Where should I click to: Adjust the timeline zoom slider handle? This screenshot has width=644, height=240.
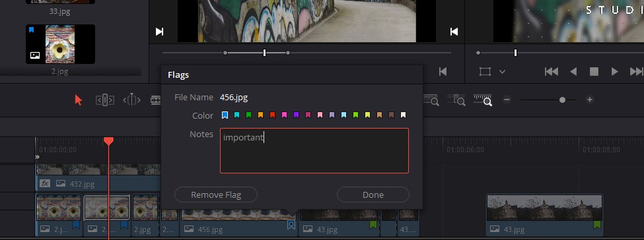point(562,100)
